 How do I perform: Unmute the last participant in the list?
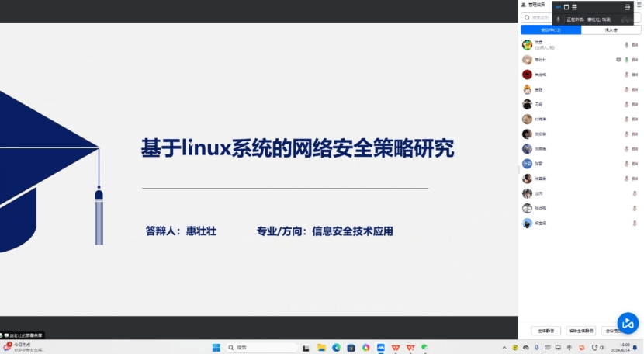point(634,223)
